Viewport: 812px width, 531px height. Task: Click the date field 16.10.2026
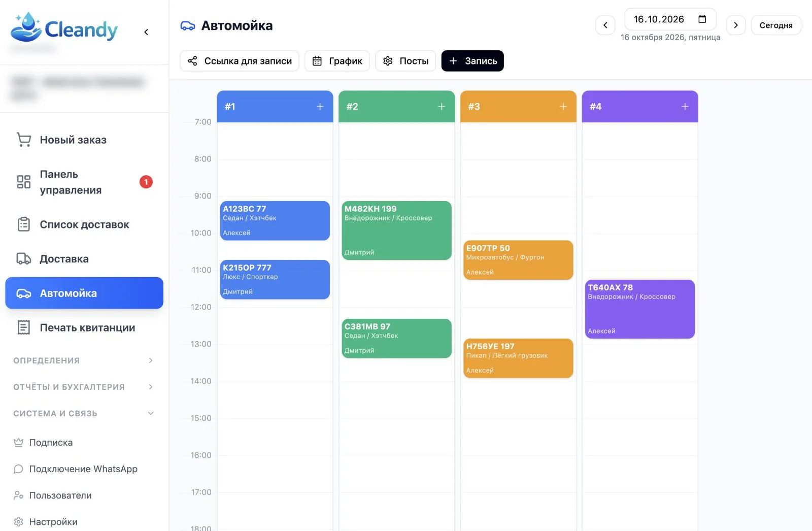coord(670,19)
